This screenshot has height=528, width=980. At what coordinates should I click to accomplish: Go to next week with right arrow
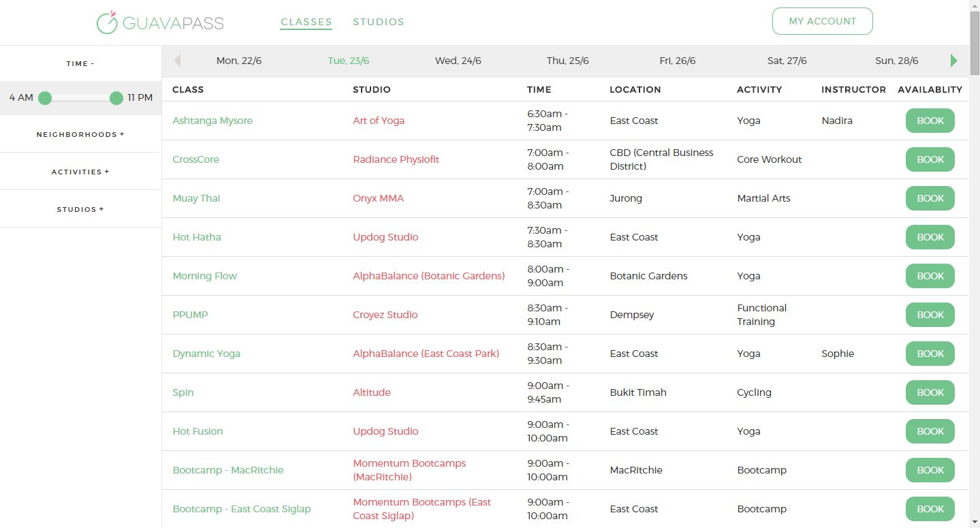[x=954, y=61]
